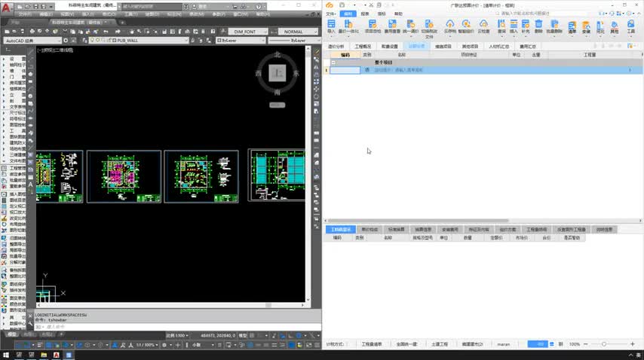Switch to the 工程概况 tab
644x360 pixels.
click(363, 47)
